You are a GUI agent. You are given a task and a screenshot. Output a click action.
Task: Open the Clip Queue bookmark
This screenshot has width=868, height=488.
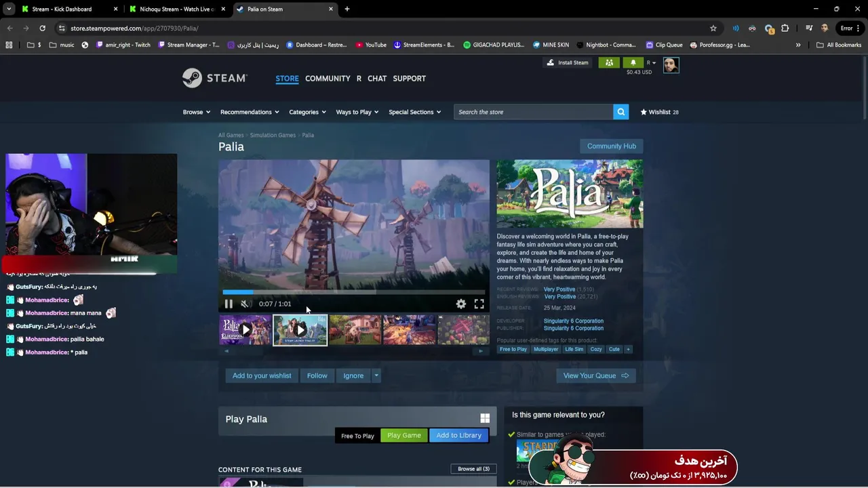click(664, 45)
